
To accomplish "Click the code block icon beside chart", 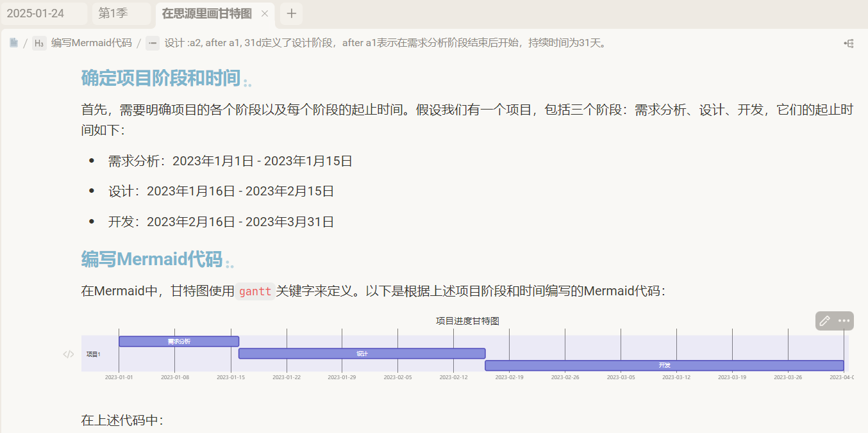I will [x=69, y=354].
